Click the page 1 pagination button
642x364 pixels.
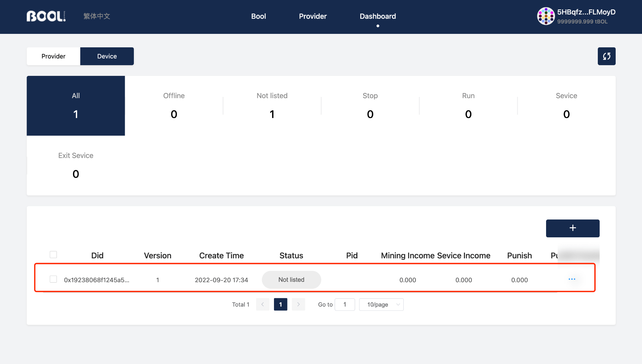pos(281,304)
